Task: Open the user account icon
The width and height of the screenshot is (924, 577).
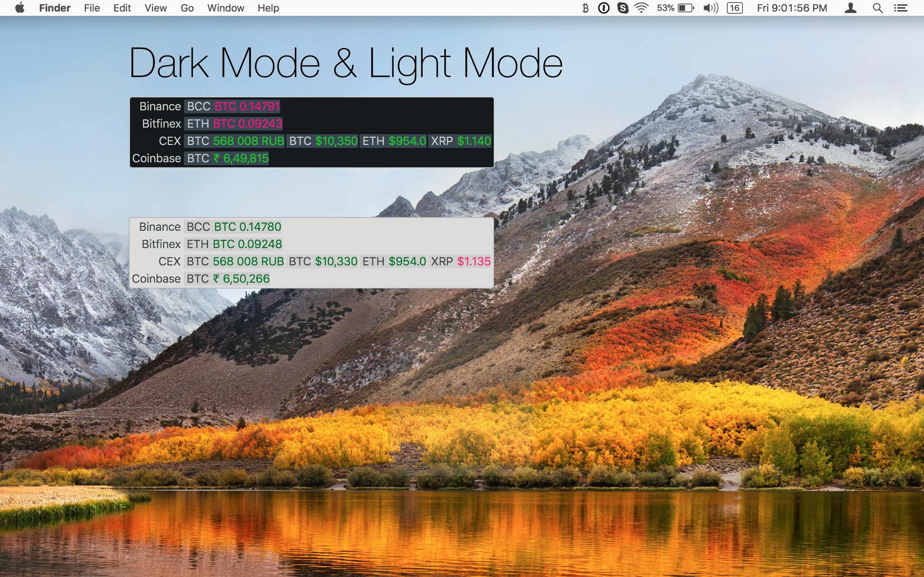Action: pyautogui.click(x=850, y=8)
